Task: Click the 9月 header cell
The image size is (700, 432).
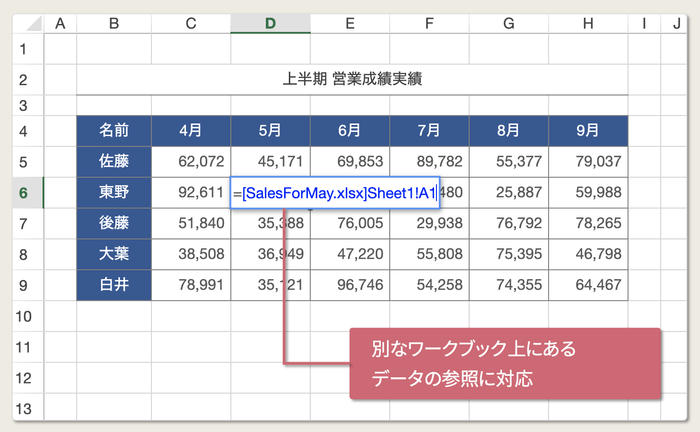Action: point(588,131)
